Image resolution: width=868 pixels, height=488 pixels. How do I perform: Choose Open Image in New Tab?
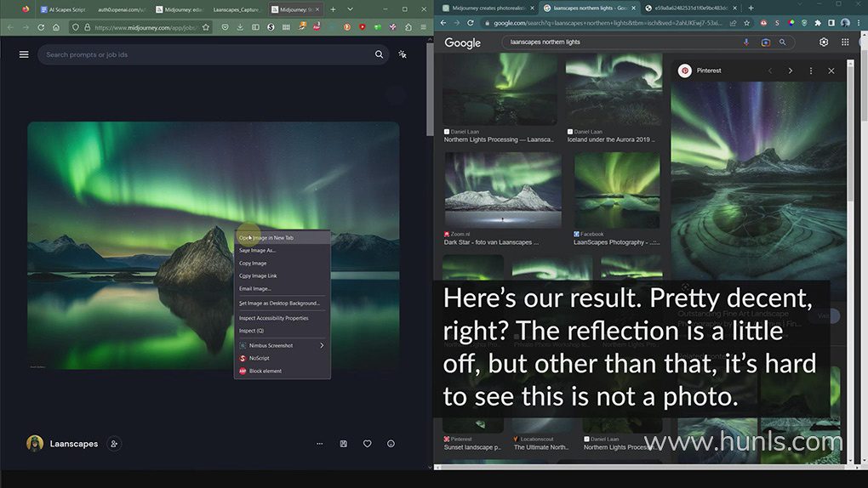point(283,237)
